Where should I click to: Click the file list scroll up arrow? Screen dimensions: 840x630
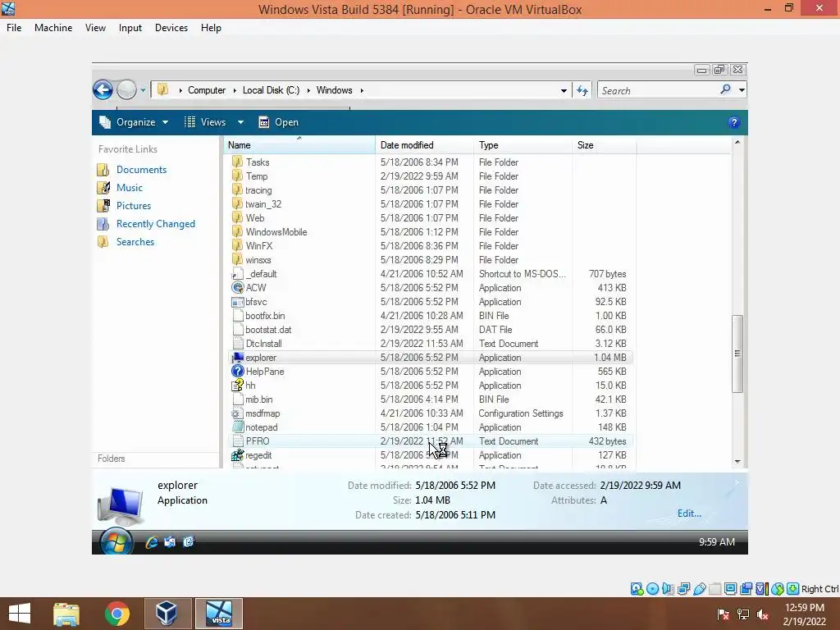(x=737, y=142)
